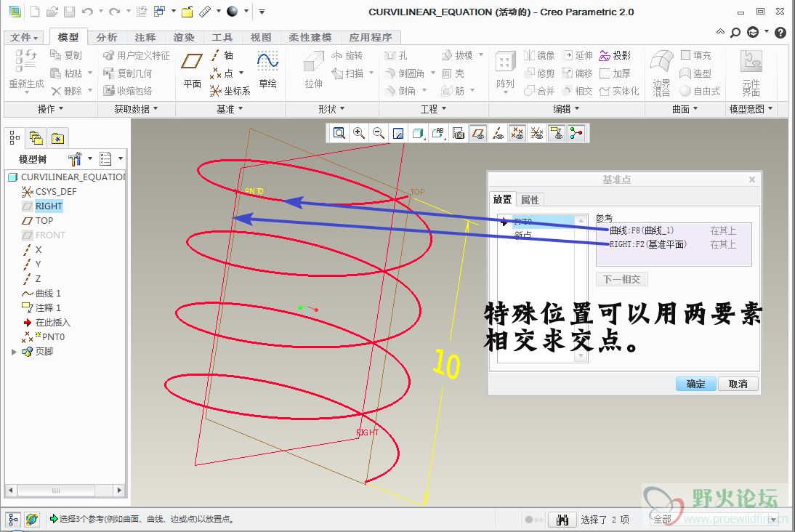
Task: Toggle coordinate system display in graphics toolbar
Action: (537, 134)
